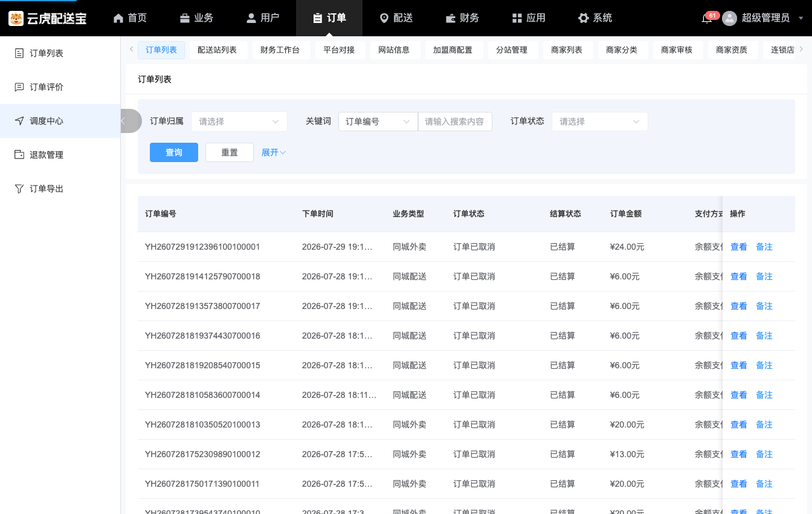Viewport: 812px width, 514px height.
Task: Select 订单评价 in the sidebar
Action: pos(60,87)
